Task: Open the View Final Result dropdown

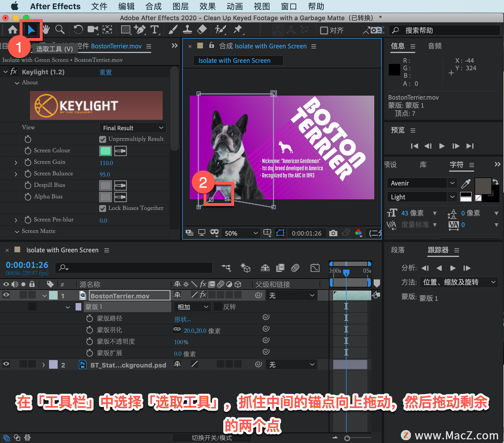Action: (133, 128)
